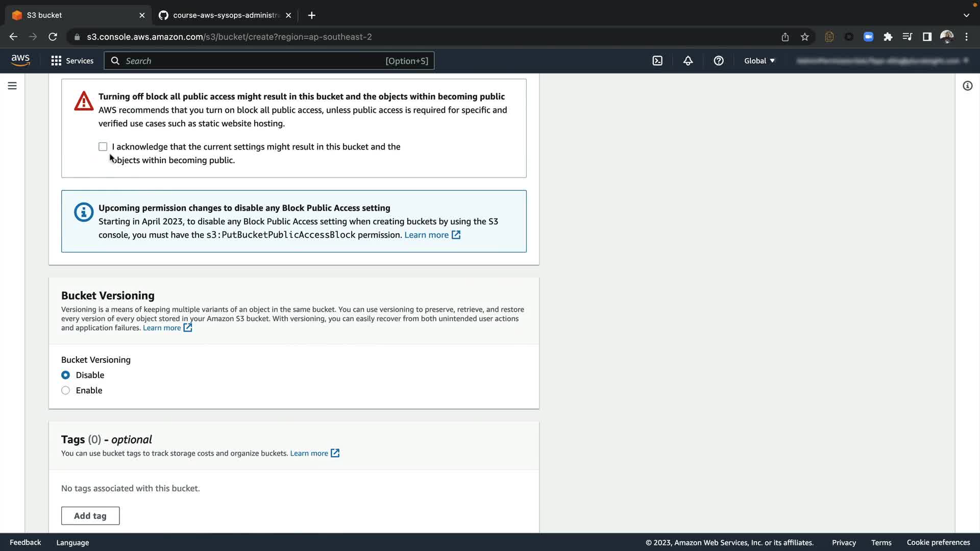
Task: Click the Add tag button
Action: pos(90,516)
